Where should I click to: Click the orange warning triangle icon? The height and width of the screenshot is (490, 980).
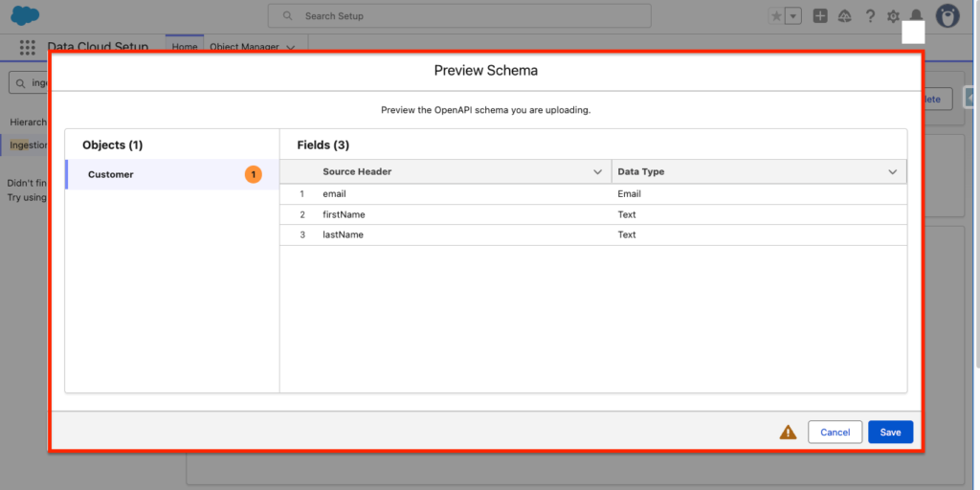coord(788,433)
